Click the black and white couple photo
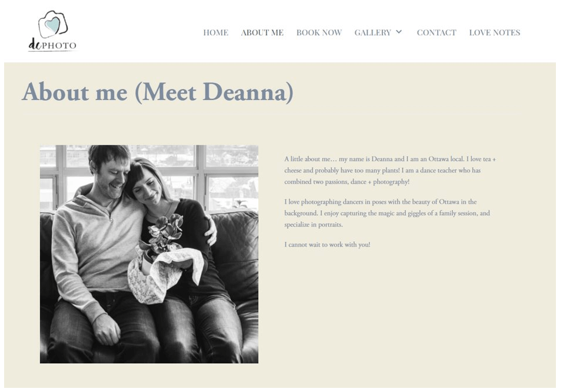The image size is (563, 392). 149,254
